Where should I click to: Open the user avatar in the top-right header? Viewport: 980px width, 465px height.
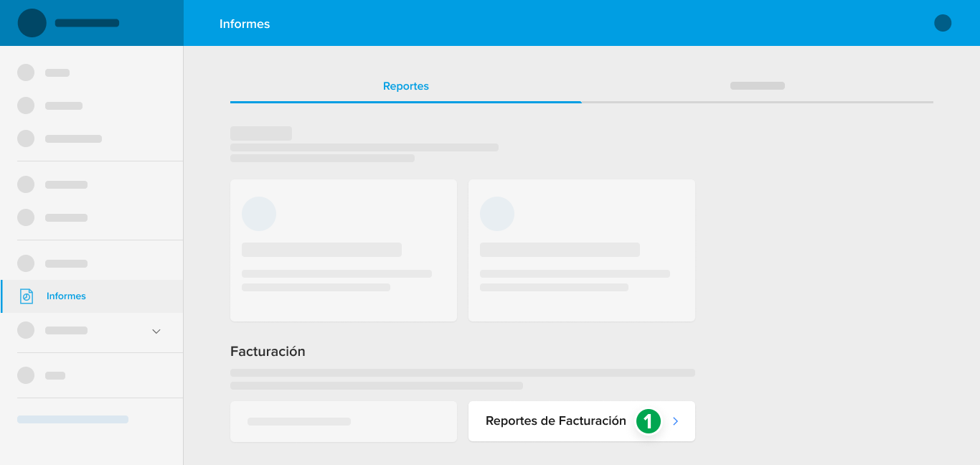tap(943, 23)
